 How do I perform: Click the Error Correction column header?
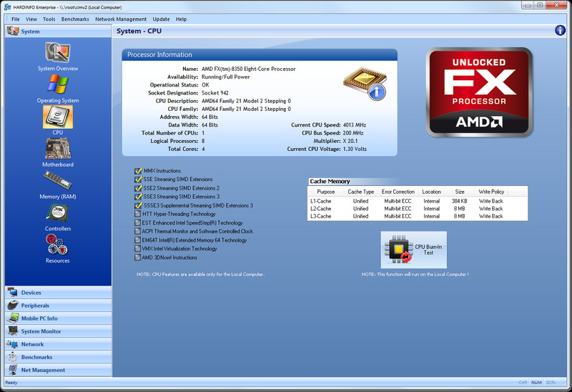(398, 192)
